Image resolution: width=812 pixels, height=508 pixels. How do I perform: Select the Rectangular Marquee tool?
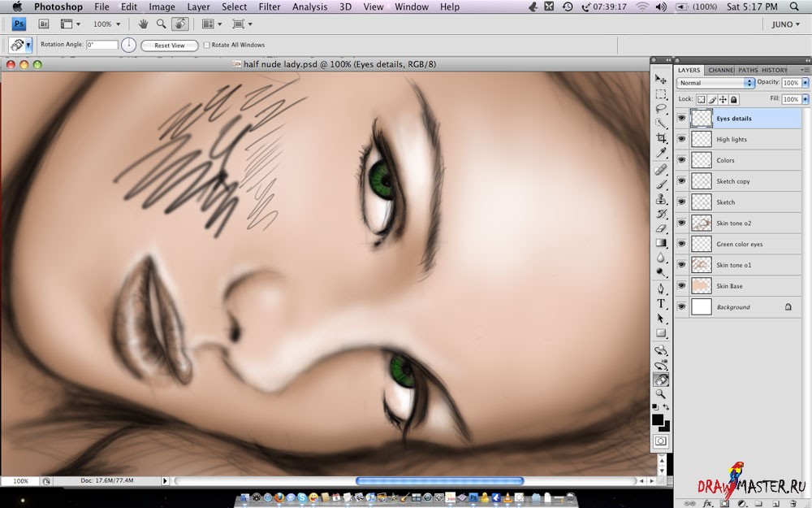pos(661,93)
